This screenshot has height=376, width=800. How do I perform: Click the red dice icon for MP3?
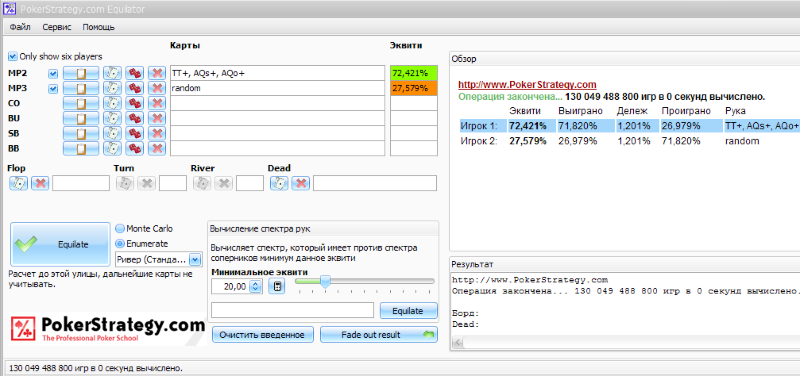(135, 88)
